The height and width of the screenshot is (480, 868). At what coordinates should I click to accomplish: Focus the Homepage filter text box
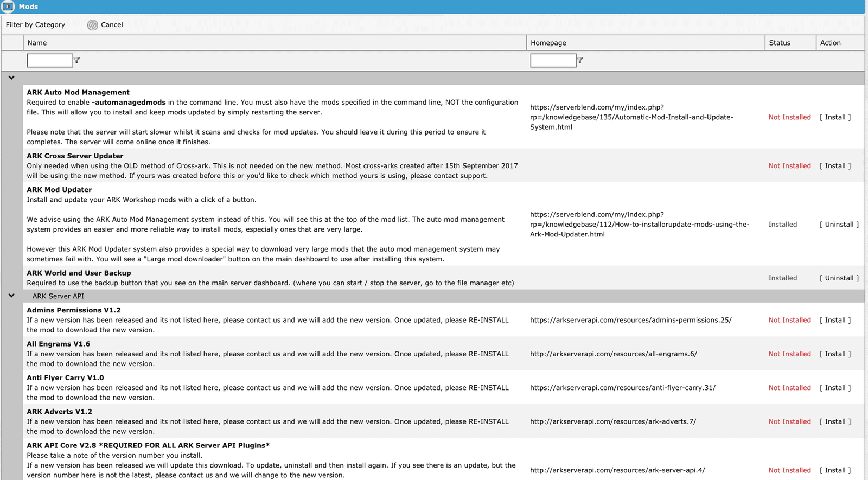click(x=553, y=60)
